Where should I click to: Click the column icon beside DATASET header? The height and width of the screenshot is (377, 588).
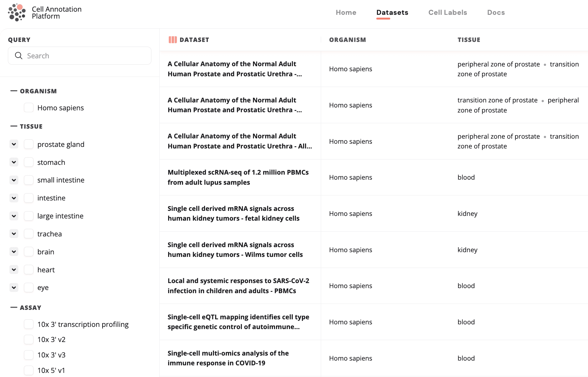[172, 39]
